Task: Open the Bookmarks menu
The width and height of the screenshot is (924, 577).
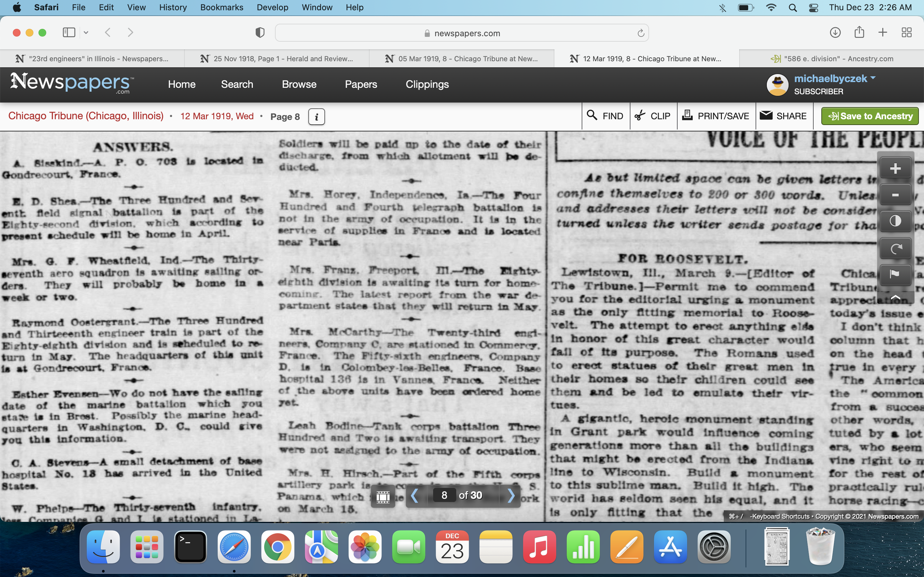Action: click(221, 8)
